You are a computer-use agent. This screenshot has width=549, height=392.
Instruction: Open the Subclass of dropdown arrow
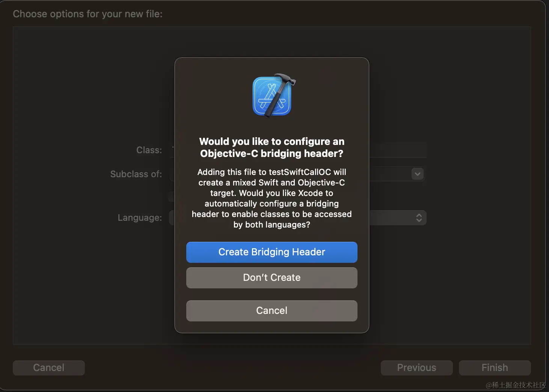click(x=418, y=174)
